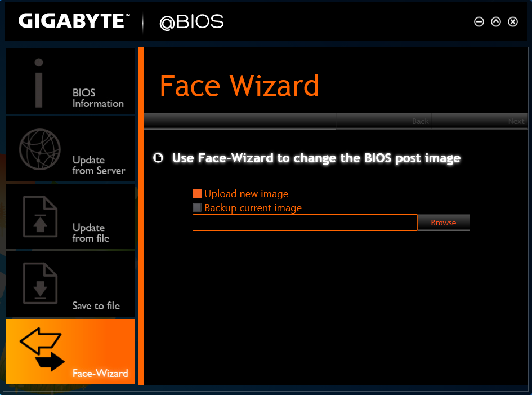
Task: Switch to Update from Server tab text
Action: click(x=99, y=165)
